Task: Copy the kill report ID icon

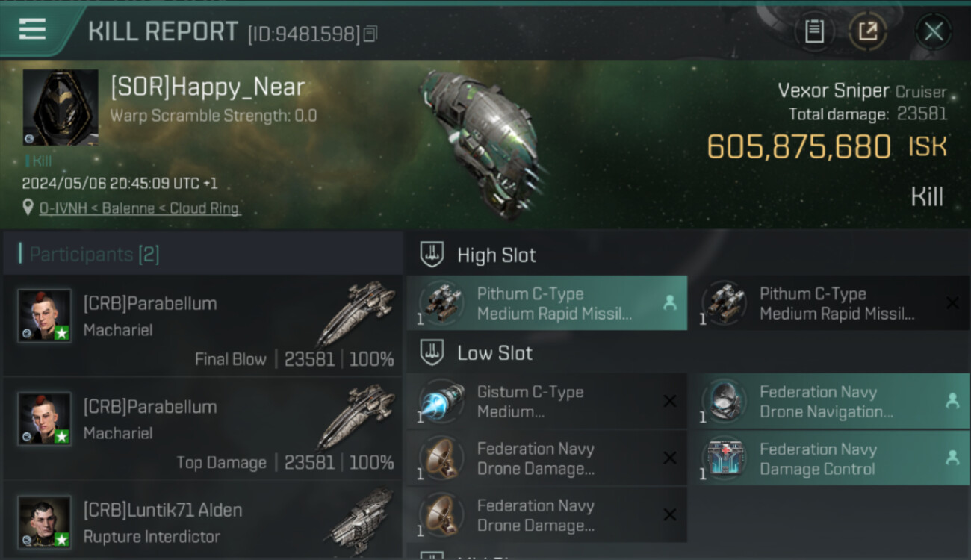Action: [370, 34]
